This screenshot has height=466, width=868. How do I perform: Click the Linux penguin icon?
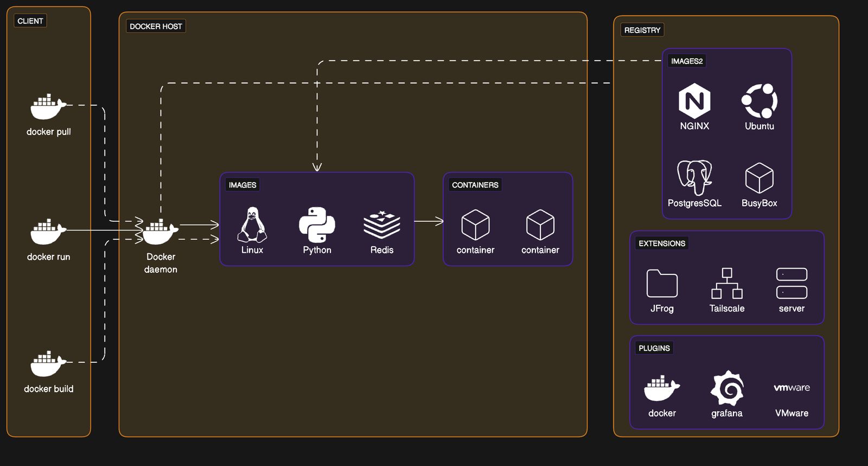click(252, 225)
